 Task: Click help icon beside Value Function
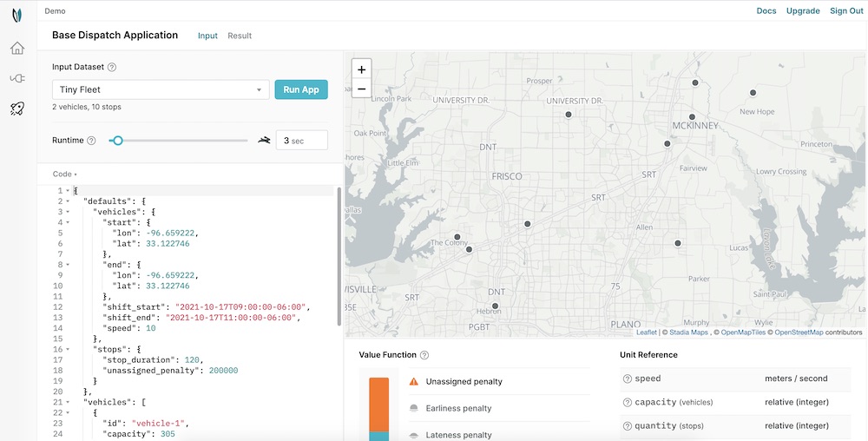pos(424,355)
